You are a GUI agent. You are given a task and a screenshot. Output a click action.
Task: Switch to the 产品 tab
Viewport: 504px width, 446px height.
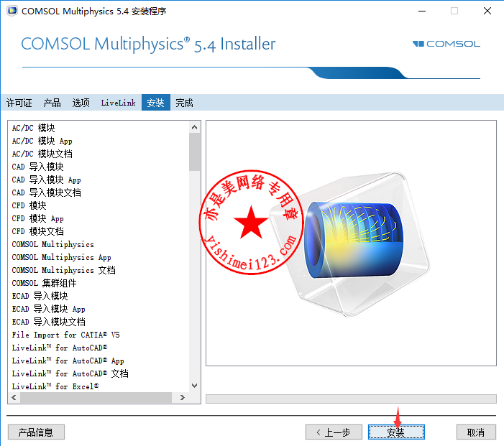click(x=52, y=103)
